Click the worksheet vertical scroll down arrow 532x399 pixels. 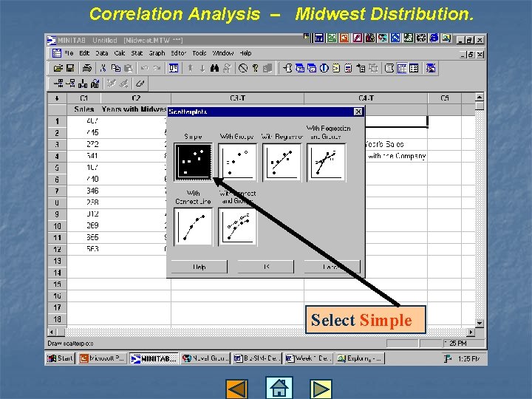tap(480, 324)
